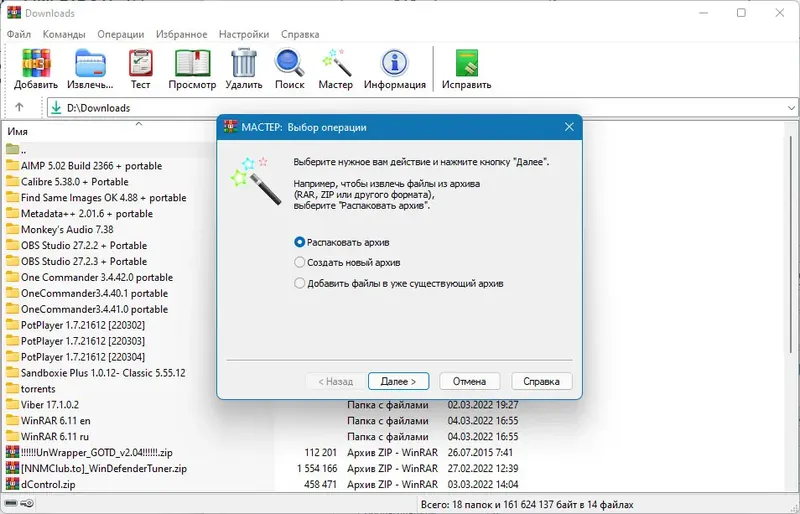Click the key icon in status bar
Viewport: 800px width, 514px height.
pos(27,504)
